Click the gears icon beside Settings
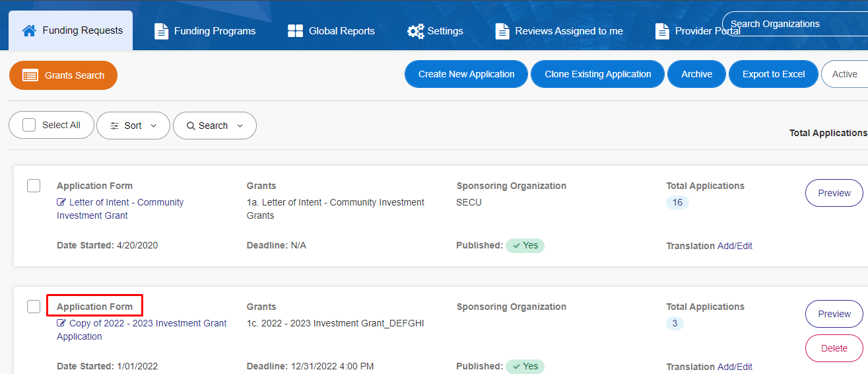868x374 pixels. pos(415,31)
